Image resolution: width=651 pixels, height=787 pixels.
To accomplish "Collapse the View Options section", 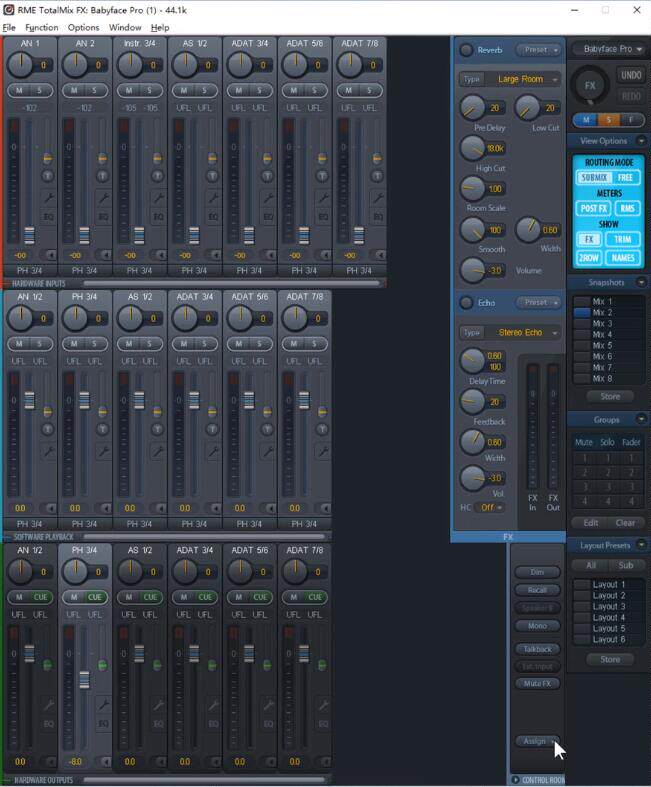I will click(x=641, y=141).
